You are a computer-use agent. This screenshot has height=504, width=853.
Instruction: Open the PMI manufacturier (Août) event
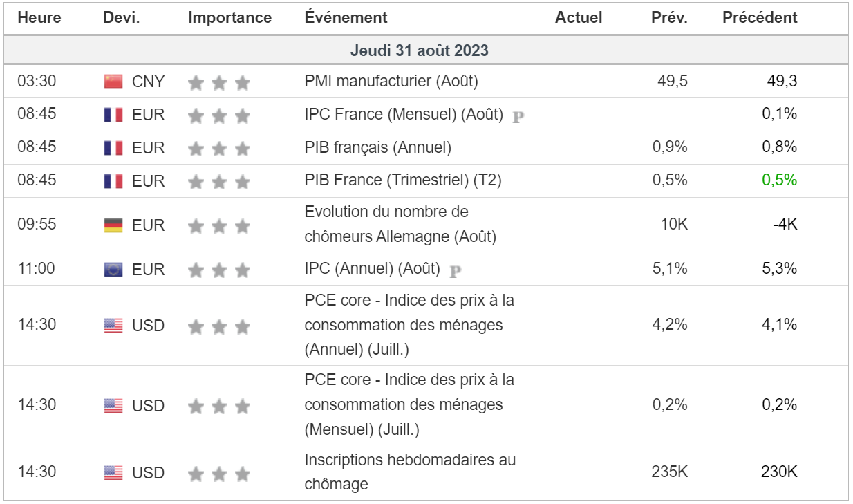(x=391, y=82)
